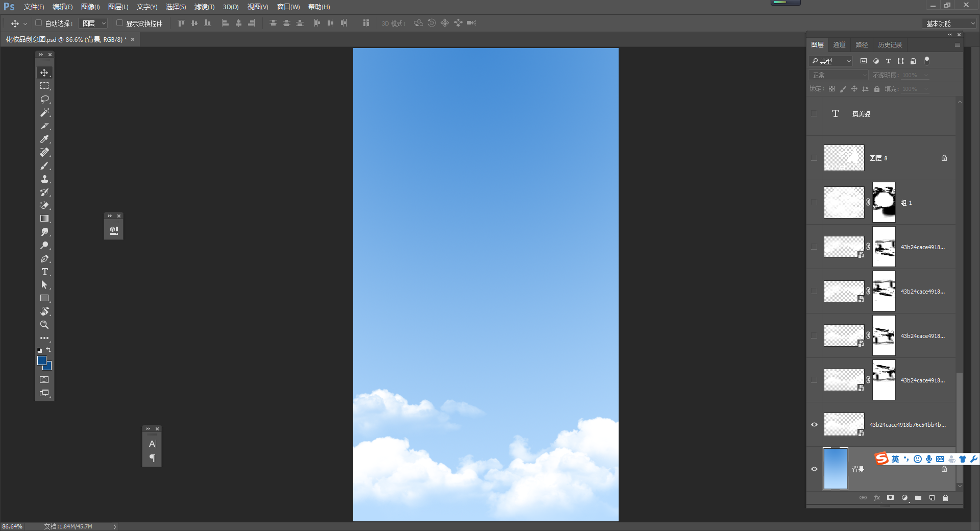Select the Clone Stamp tool

(x=44, y=179)
